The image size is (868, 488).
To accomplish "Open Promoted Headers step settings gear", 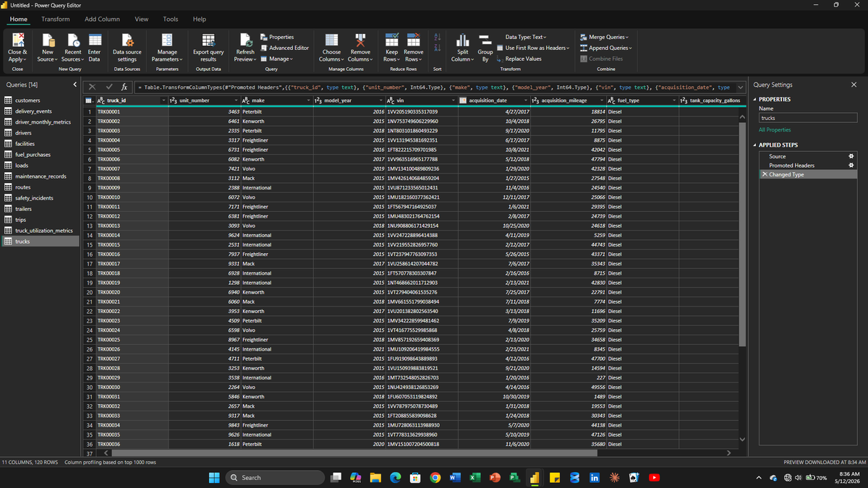I will pos(851,166).
